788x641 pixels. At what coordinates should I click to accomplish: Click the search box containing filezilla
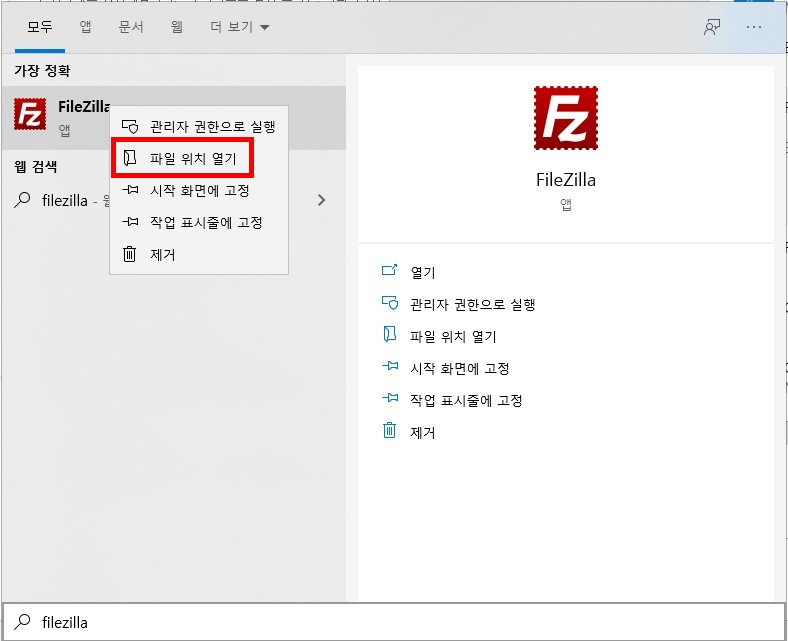[x=394, y=622]
